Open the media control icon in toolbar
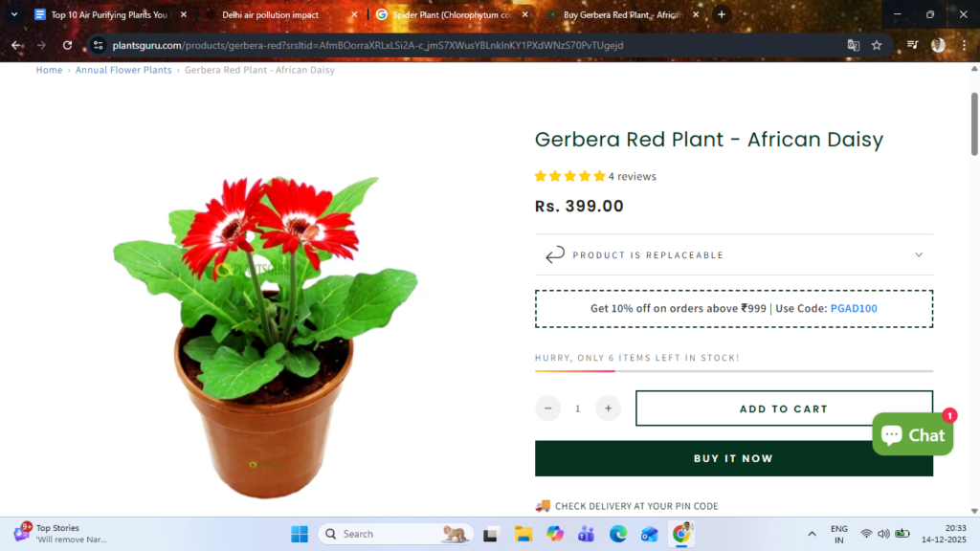Viewport: 980px width, 551px height. point(912,45)
